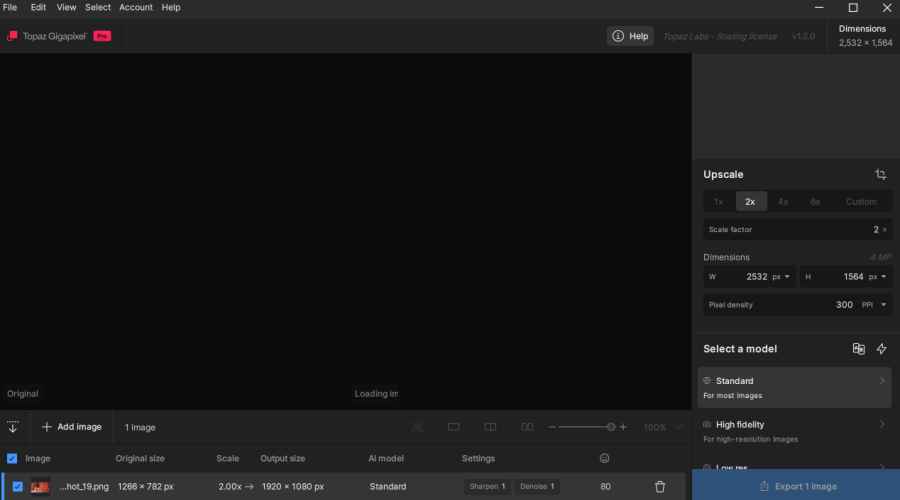Screen dimensions: 900x500
Task: Open the PPI unit dropdown
Action: (874, 305)
